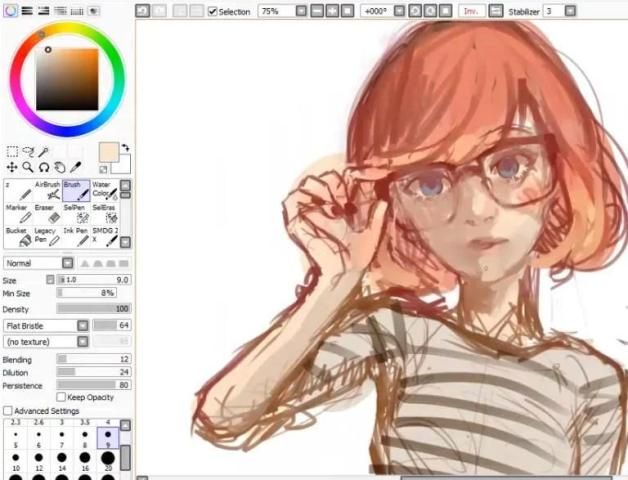
Task: Open the 75% zoom level dropdown
Action: (x=301, y=11)
